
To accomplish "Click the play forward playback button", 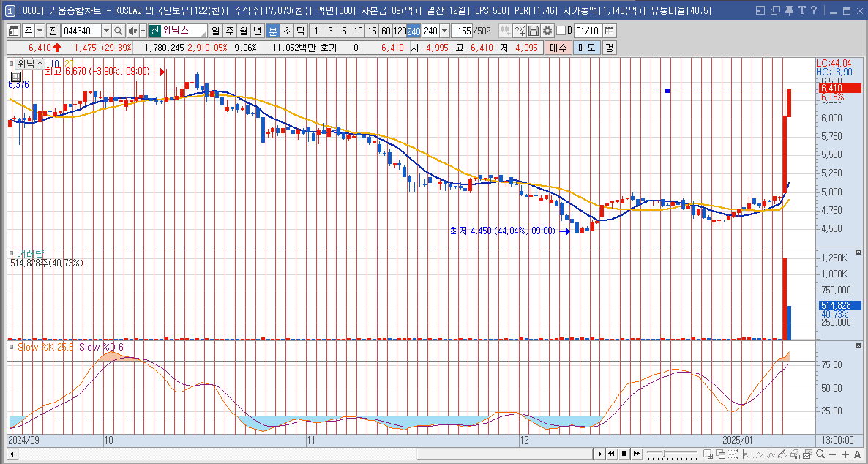I will [x=599, y=454].
